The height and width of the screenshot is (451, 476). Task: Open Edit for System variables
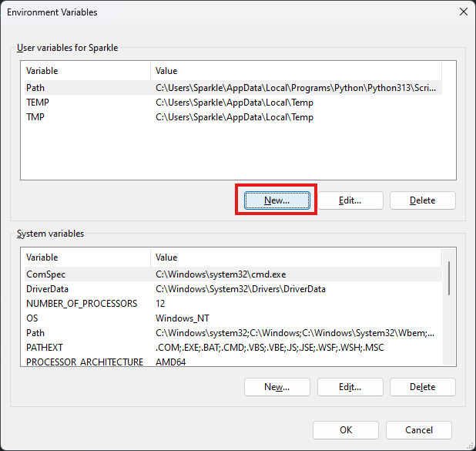point(350,386)
